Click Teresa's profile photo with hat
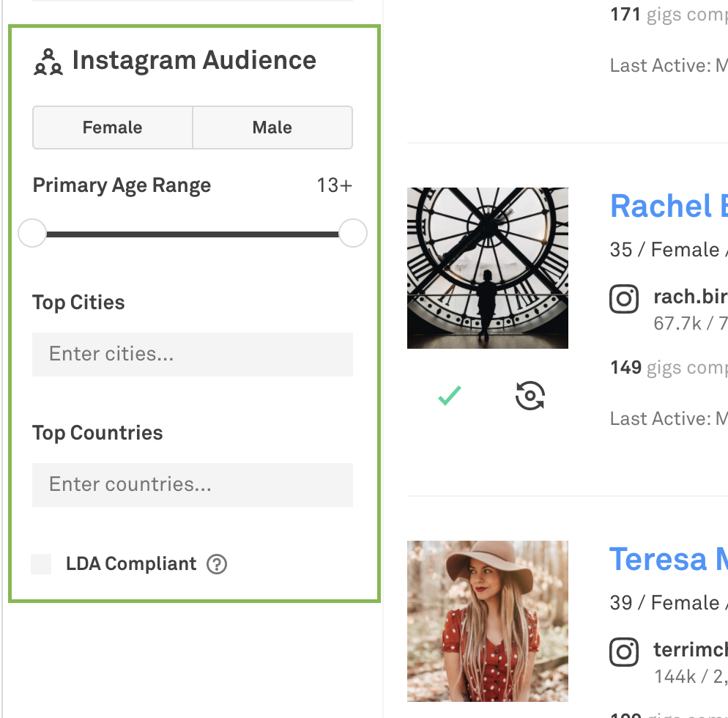The image size is (728, 718). [x=488, y=621]
